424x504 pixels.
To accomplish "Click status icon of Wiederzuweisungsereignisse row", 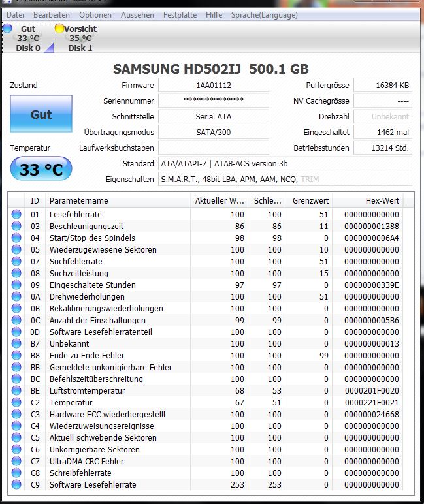I will pos(16,426).
